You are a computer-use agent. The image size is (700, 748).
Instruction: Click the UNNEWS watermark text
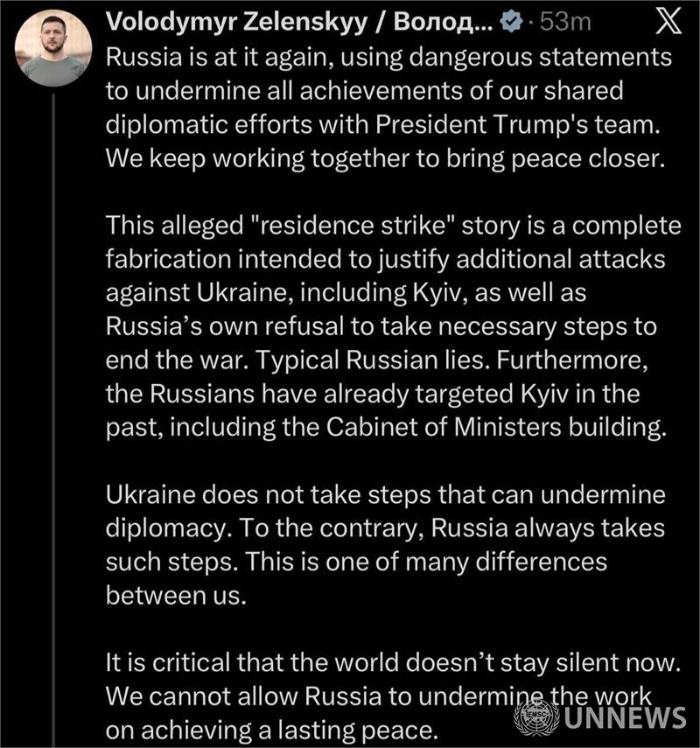pyautogui.click(x=625, y=718)
